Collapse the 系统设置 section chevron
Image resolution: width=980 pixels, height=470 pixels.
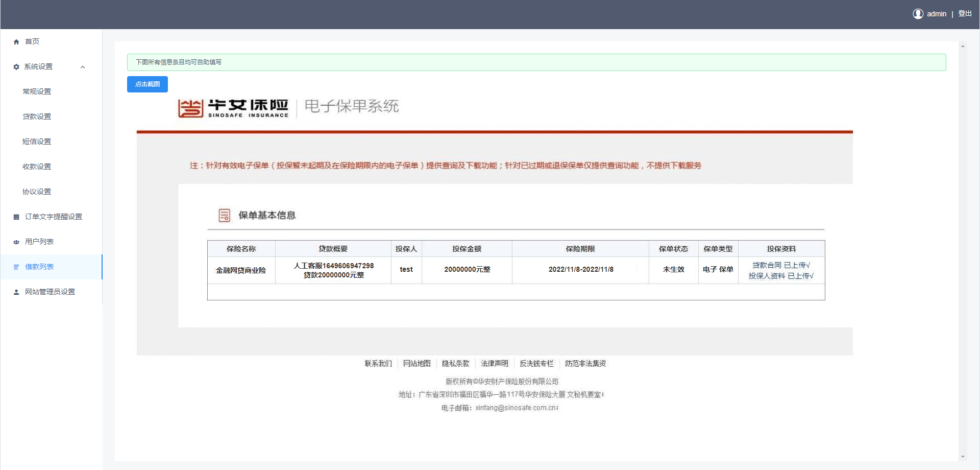pos(83,66)
